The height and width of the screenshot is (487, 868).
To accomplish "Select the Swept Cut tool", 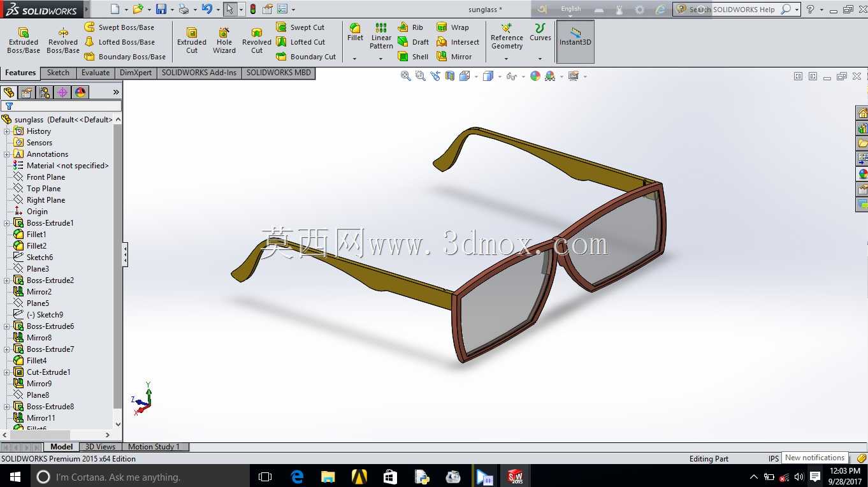I will [x=300, y=27].
